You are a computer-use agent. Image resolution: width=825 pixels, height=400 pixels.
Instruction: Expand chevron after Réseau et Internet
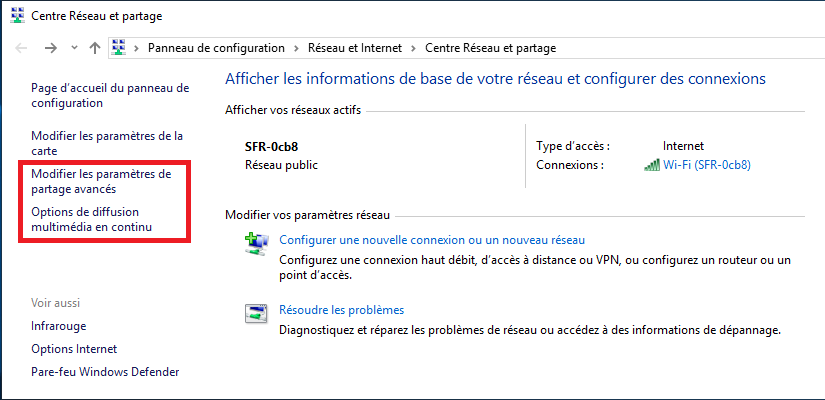[415, 48]
